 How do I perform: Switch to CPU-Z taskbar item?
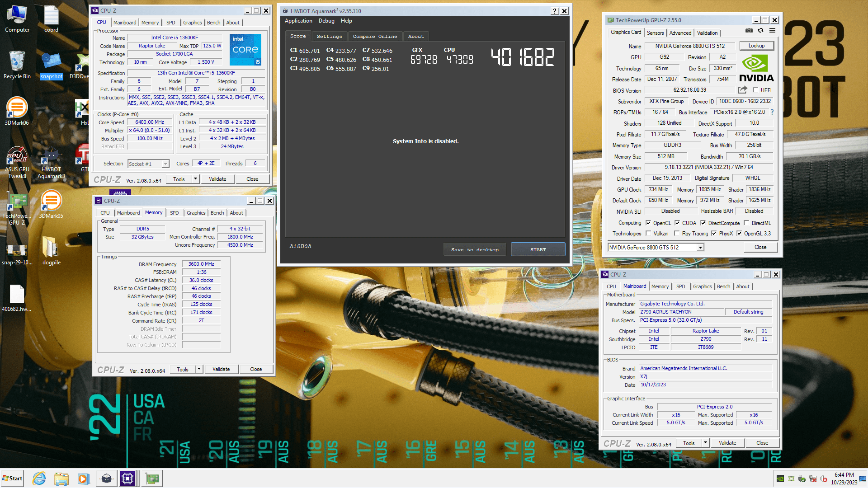point(128,478)
